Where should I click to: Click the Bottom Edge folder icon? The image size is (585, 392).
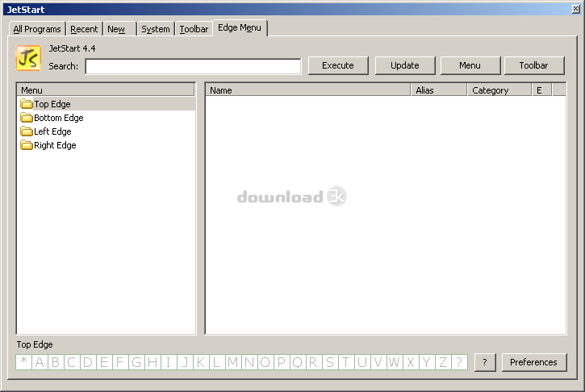tap(27, 118)
